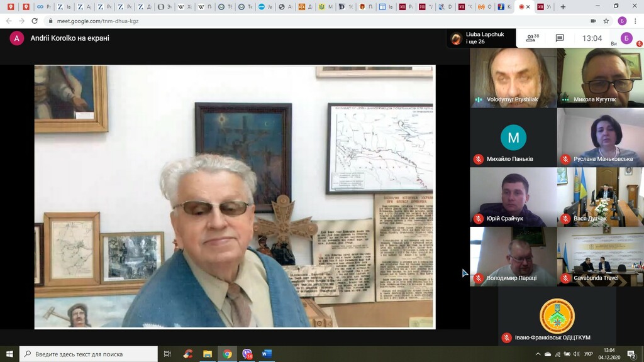Screen dimensions: 644x362
Task: Click the Windows search box
Action: pos(88,354)
